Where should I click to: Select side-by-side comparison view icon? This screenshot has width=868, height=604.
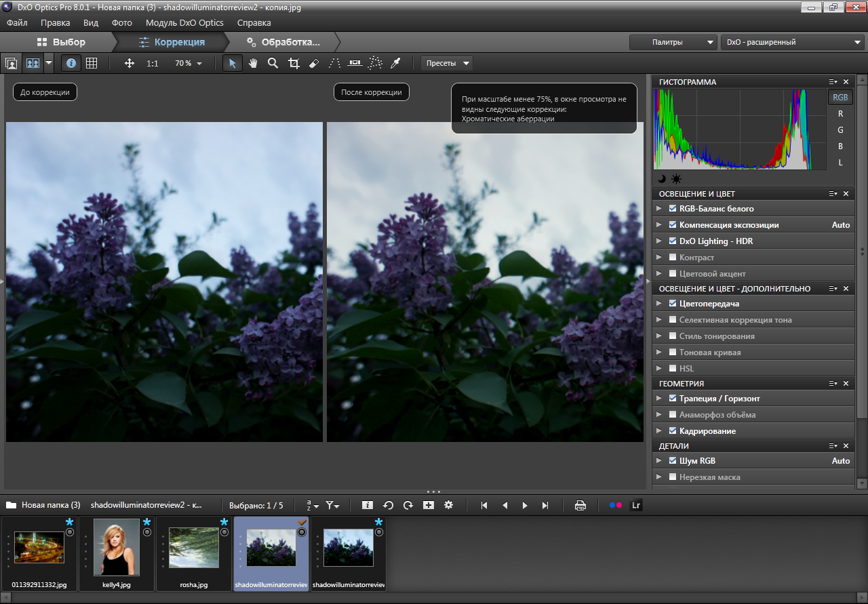click(33, 63)
